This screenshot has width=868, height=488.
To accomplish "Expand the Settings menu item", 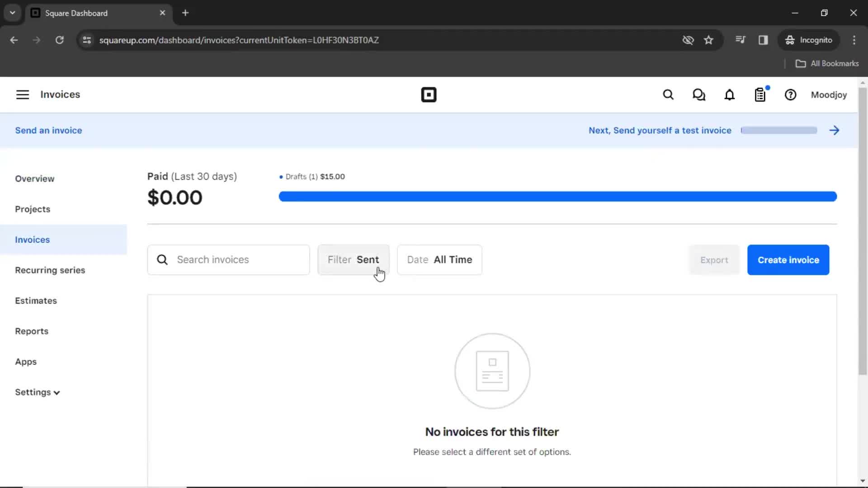I will 37,392.
